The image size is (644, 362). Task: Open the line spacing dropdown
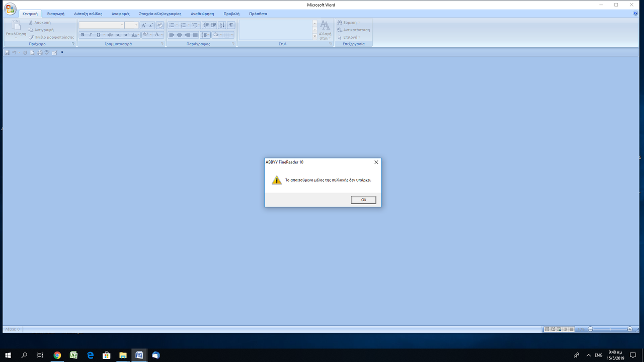pos(205,35)
